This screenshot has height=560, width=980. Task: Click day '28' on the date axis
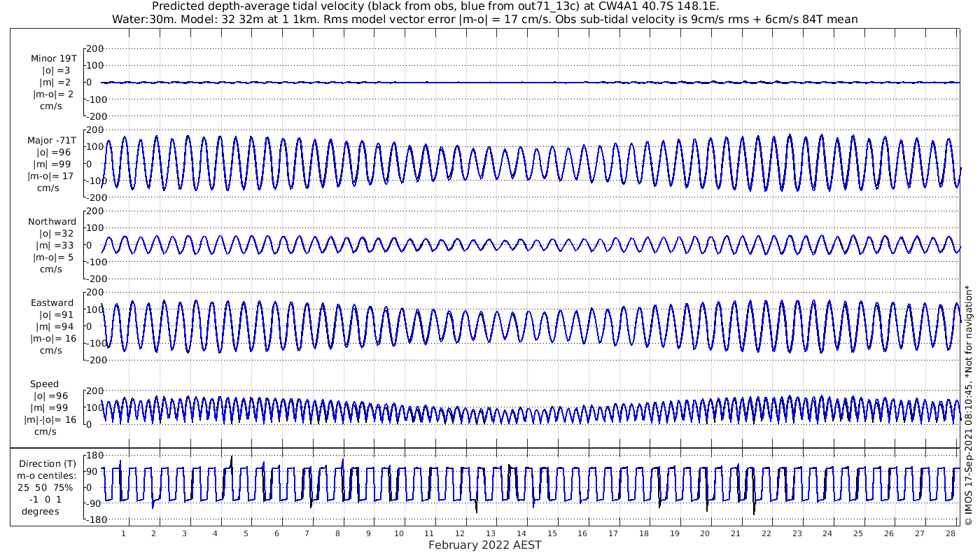949,533
